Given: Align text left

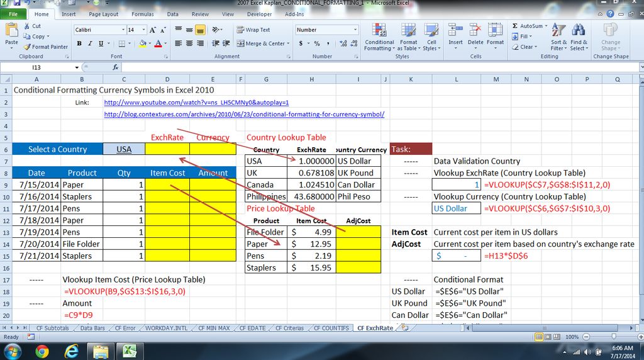Looking at the screenshot, I should [178, 43].
